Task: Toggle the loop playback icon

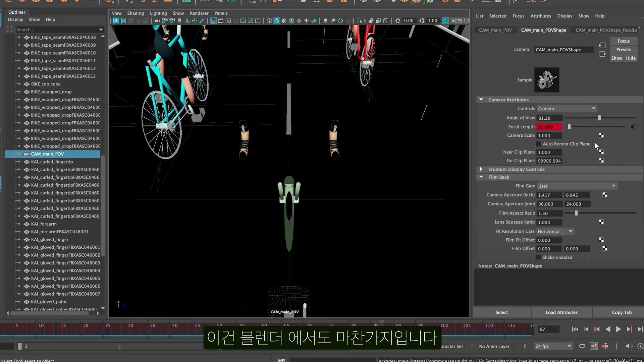Action: pyautogui.click(x=582, y=346)
